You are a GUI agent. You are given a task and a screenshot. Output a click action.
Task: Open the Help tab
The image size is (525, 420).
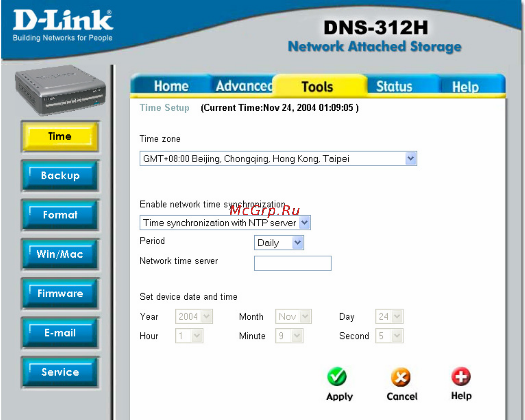point(465,87)
